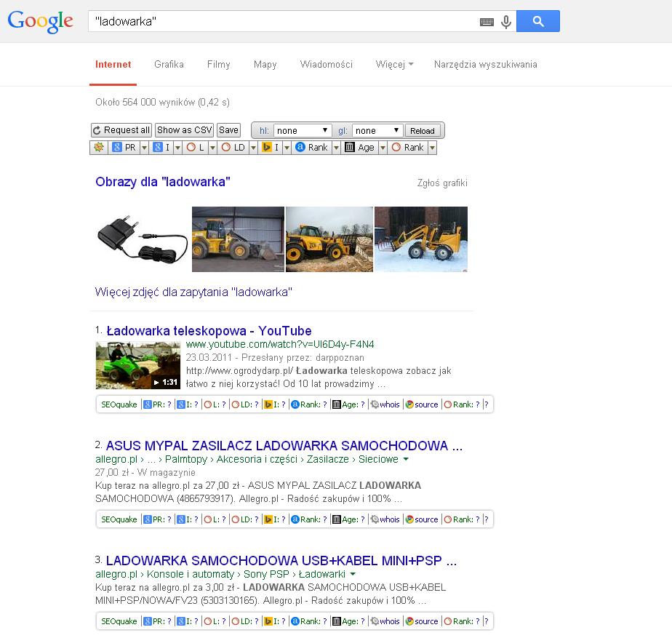Screen dimensions: 672x638
Task: Click Bing I: ? under USB+KABEL result
Action: (x=275, y=621)
